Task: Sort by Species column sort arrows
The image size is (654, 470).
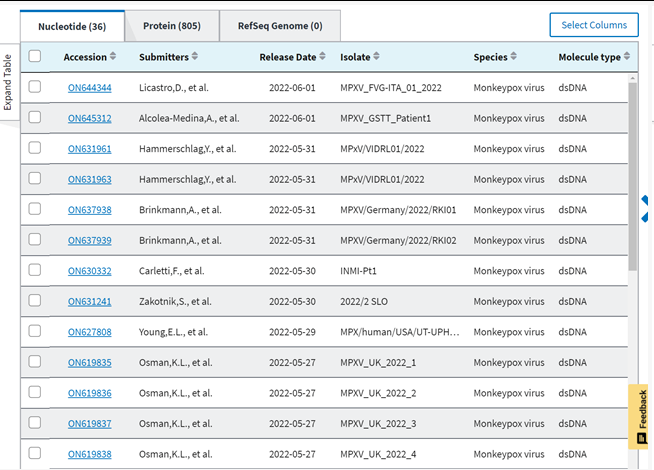Action: pyautogui.click(x=513, y=56)
